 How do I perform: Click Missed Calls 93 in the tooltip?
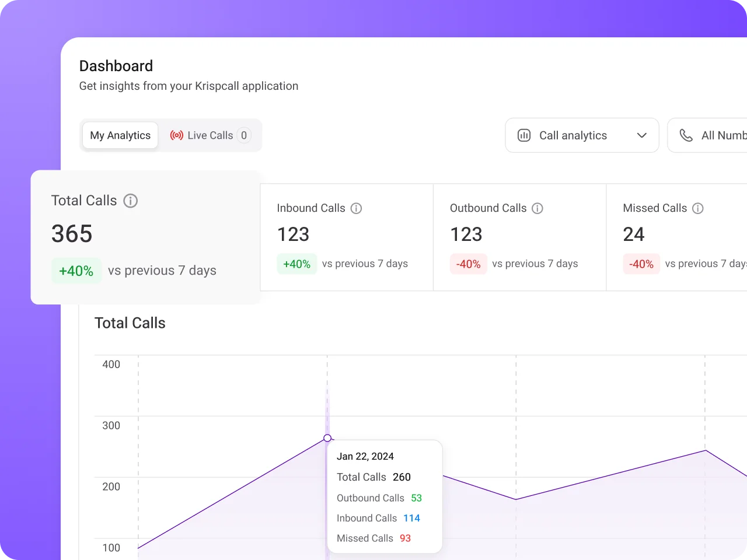point(373,538)
